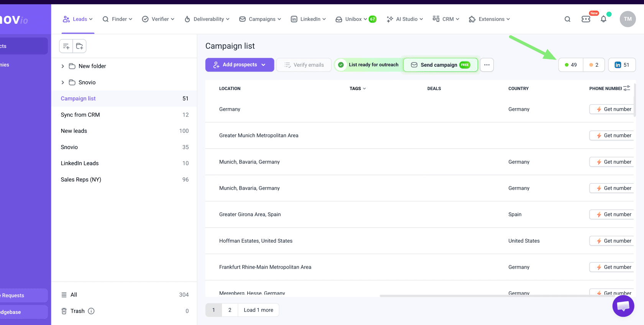Get number for Frankfurt Rhine-Main row
The image size is (644, 325).
(612, 267)
